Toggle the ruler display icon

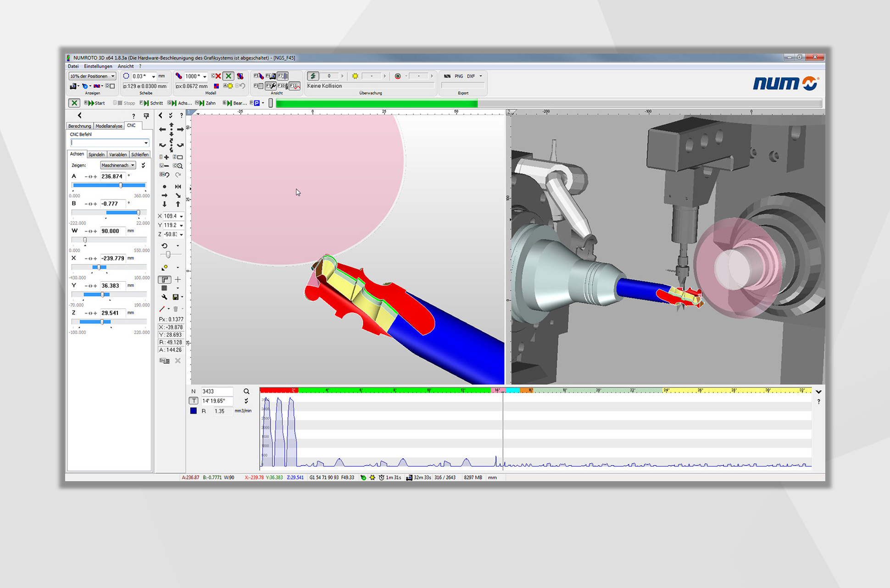point(165,279)
